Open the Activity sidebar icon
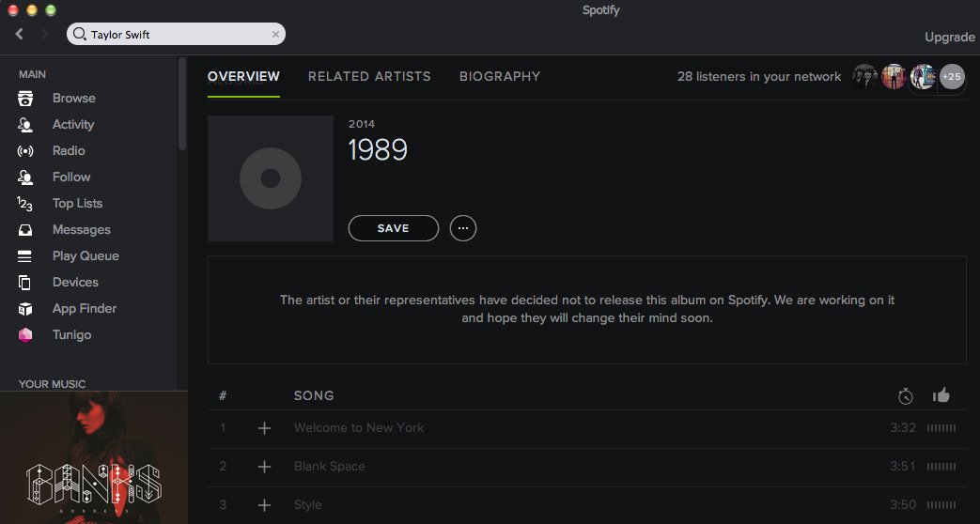 (x=25, y=125)
